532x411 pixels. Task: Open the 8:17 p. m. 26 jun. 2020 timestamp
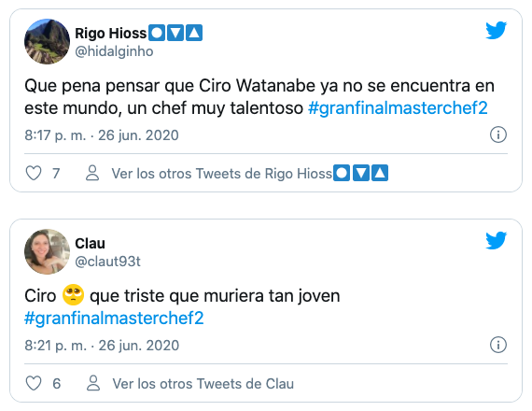[102, 135]
